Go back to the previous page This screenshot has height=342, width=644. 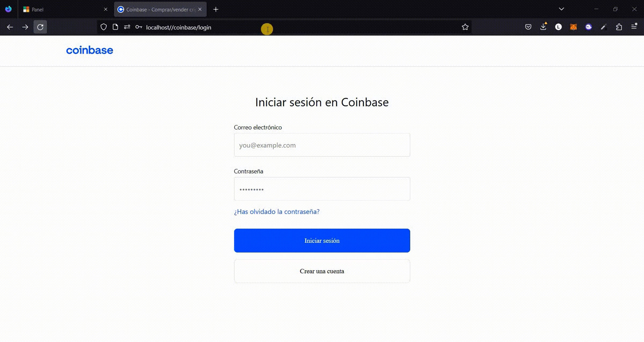10,27
